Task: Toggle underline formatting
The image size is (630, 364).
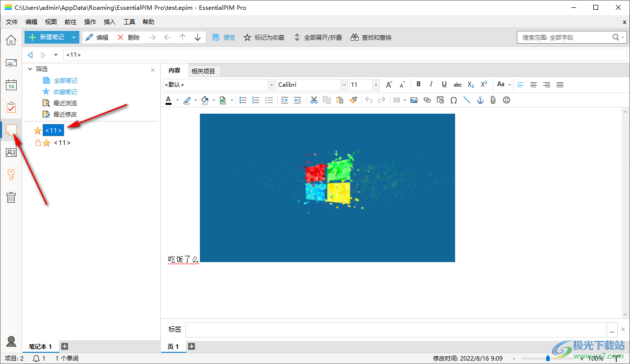Action: tap(444, 84)
